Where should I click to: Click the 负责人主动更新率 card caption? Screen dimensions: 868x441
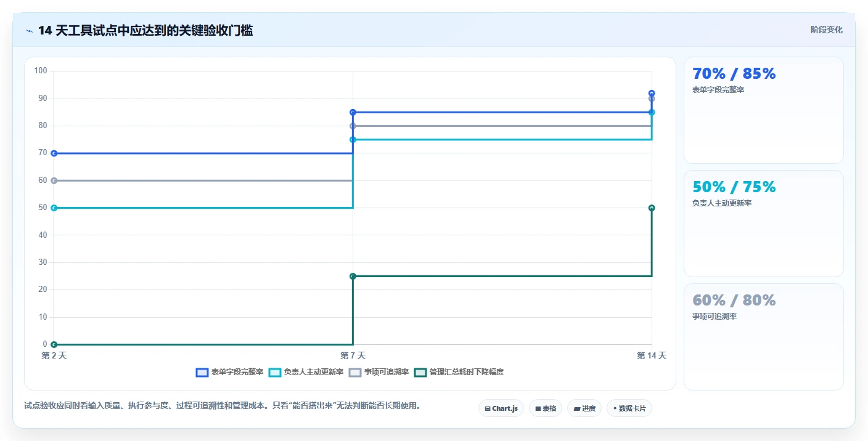point(722,203)
